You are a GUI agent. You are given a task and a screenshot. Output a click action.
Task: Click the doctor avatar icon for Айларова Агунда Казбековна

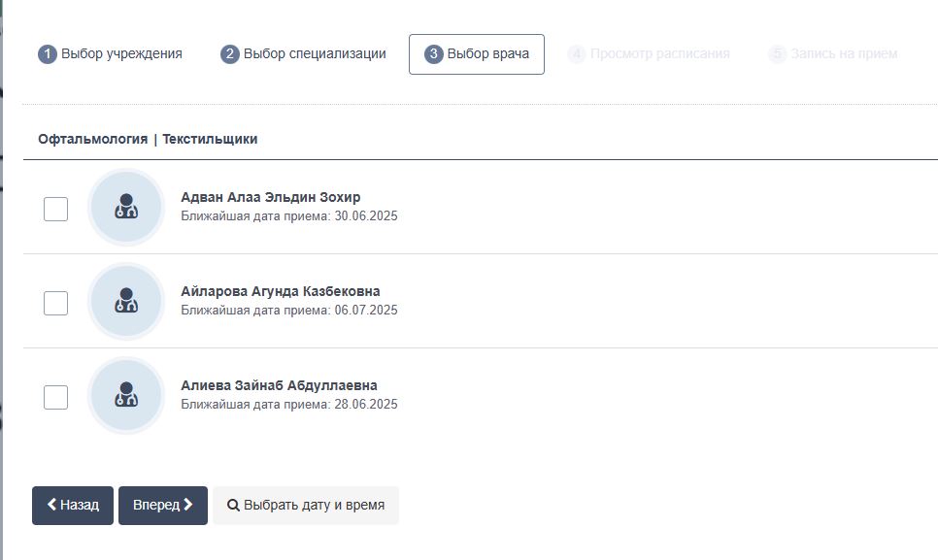coord(125,302)
